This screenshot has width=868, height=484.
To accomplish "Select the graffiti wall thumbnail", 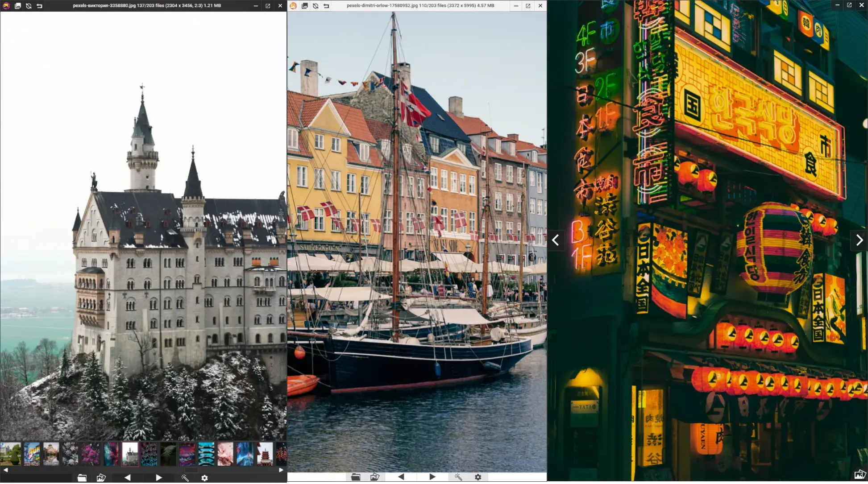I will (x=32, y=454).
